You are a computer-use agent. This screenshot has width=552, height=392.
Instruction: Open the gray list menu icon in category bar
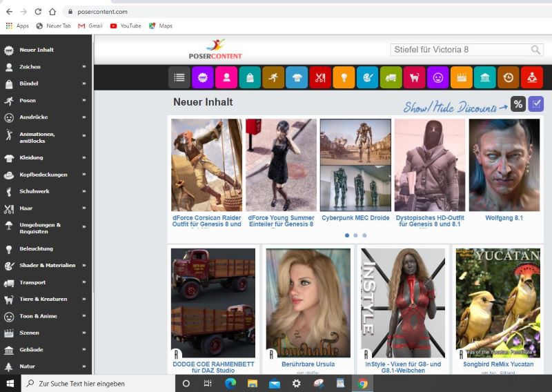(x=179, y=77)
